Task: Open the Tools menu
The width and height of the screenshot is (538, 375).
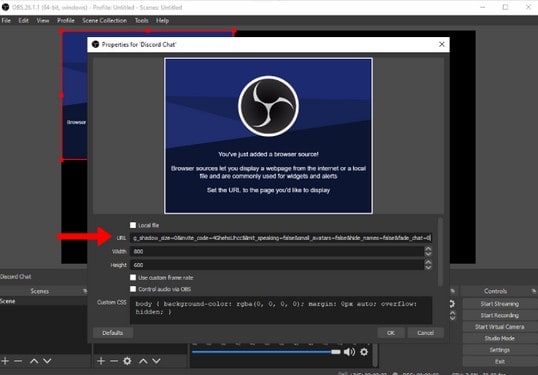Action: (141, 21)
